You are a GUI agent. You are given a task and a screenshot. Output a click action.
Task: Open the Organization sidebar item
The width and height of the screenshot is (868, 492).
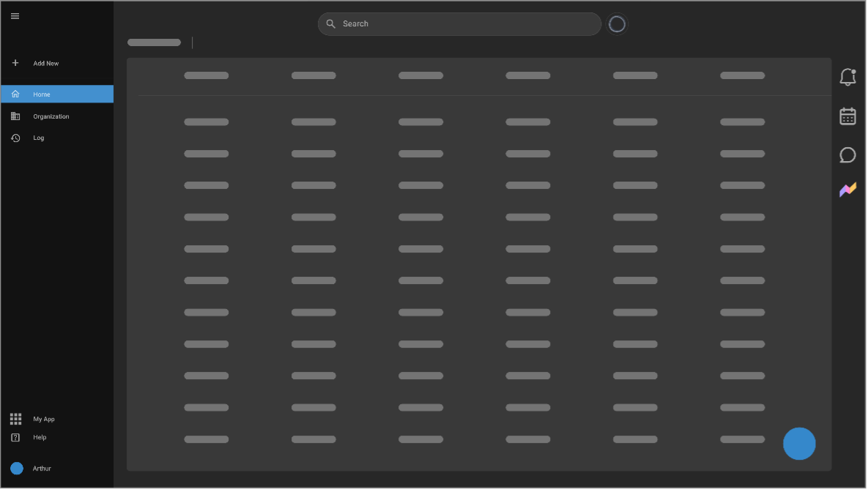point(51,116)
